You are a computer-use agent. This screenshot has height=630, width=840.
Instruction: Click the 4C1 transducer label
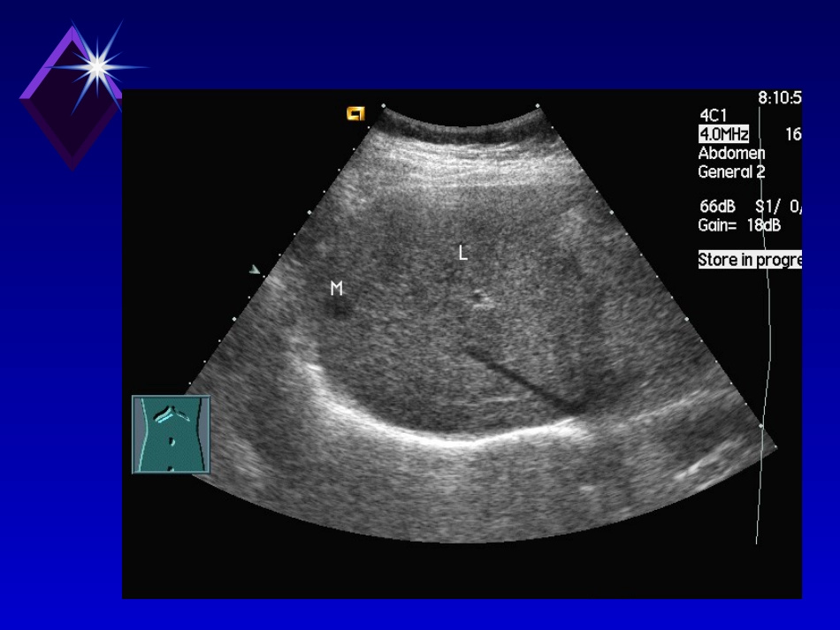point(713,115)
